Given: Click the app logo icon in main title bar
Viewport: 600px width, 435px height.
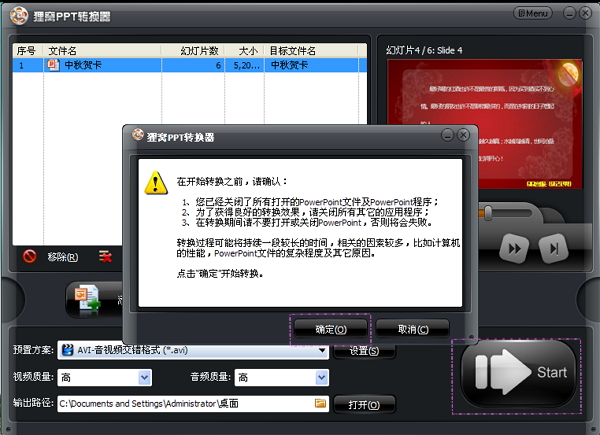Looking at the screenshot, I should (18, 16).
